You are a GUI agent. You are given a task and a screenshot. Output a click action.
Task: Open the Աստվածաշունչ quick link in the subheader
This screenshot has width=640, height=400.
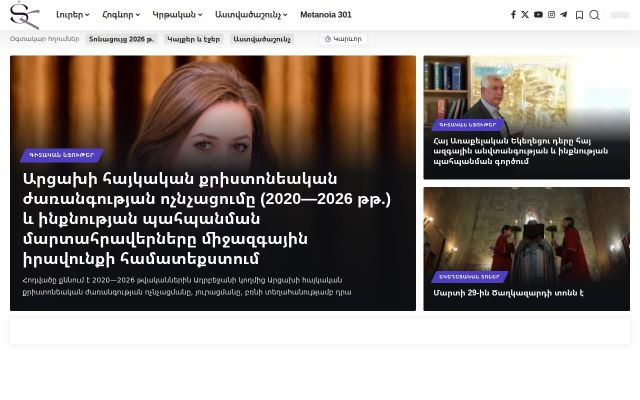point(262,39)
